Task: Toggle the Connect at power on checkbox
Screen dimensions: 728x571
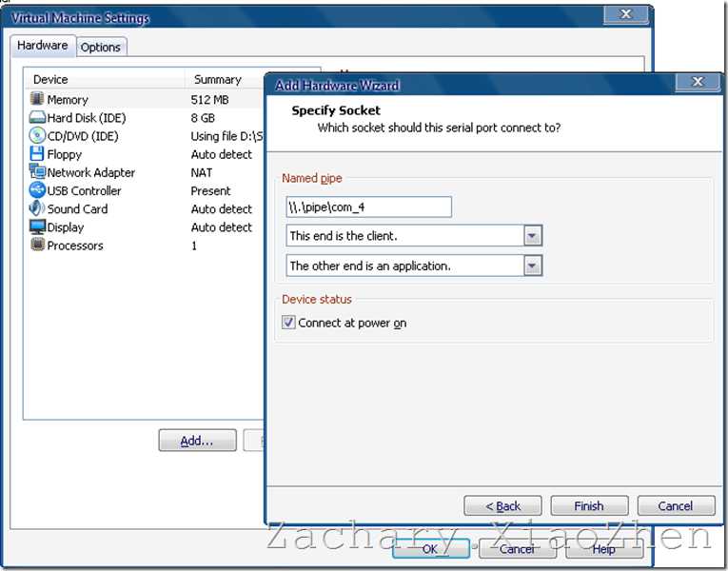Action: 288,323
